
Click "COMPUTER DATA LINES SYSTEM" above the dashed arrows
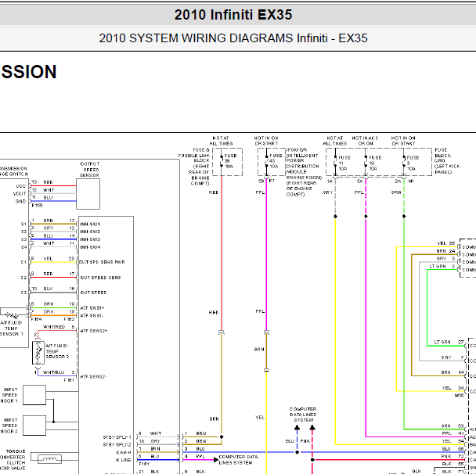(x=303, y=415)
